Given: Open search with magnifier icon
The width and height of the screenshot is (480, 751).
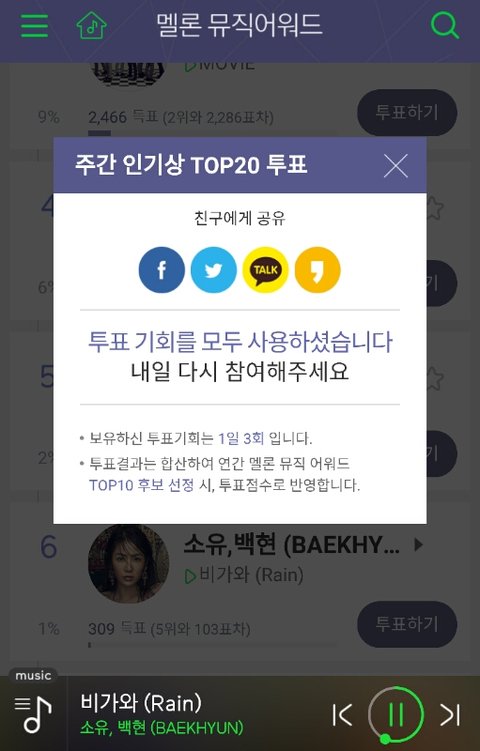Looking at the screenshot, I should click(445, 25).
